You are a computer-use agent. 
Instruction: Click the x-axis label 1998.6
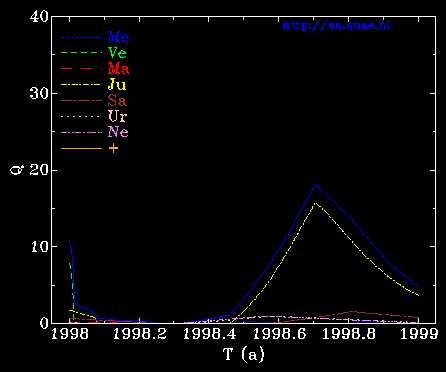pyautogui.click(x=279, y=334)
